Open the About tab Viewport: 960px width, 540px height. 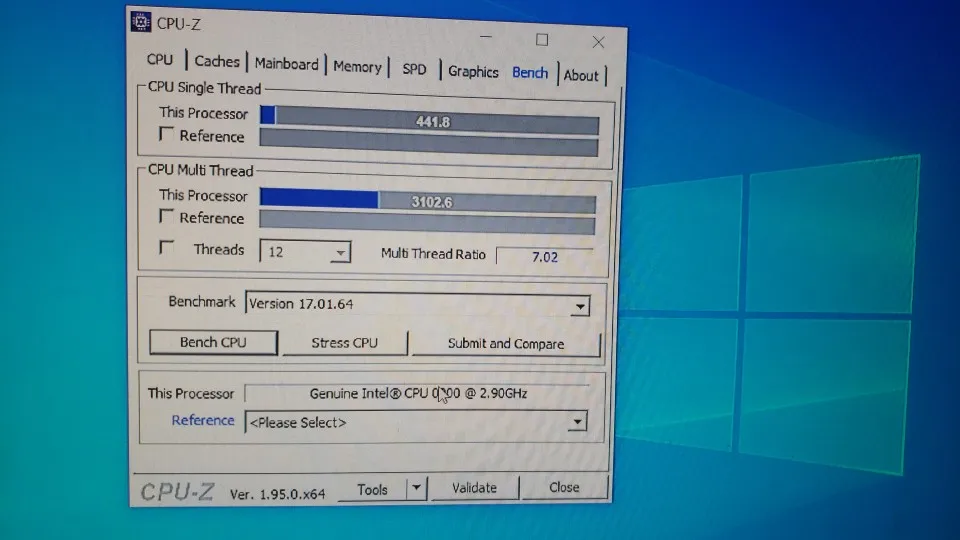[x=580, y=75]
